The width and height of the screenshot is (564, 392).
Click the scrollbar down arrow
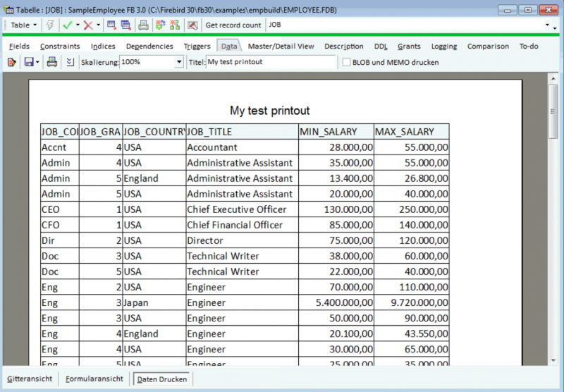tap(553, 360)
